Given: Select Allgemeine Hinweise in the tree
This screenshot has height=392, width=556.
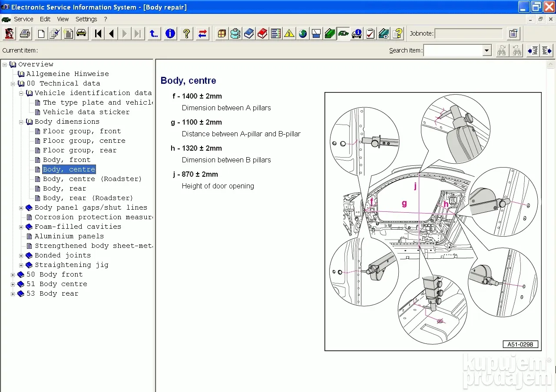Looking at the screenshot, I should tap(67, 74).
